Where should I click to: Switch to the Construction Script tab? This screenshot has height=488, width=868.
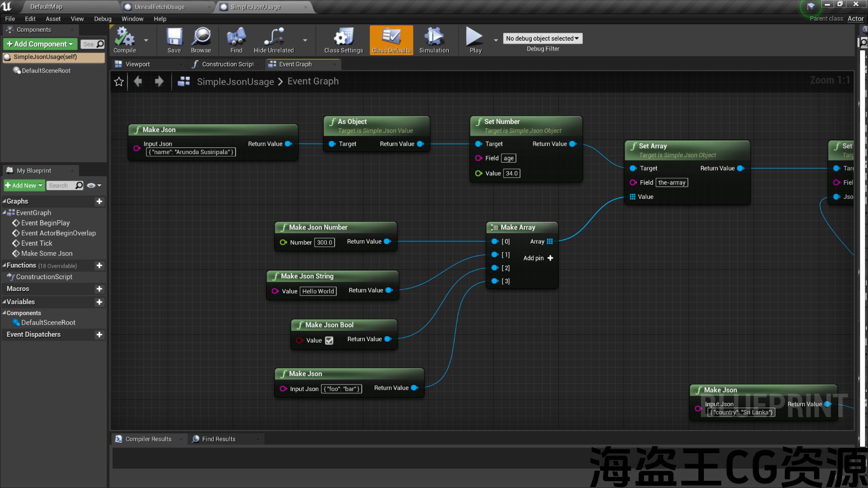tap(226, 64)
